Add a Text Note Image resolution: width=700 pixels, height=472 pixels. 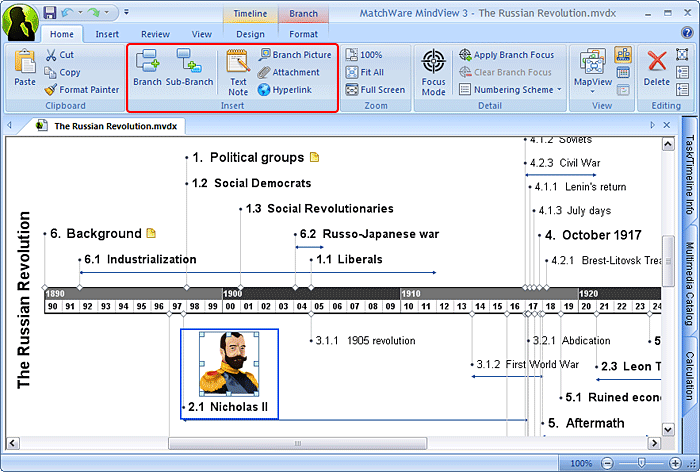click(238, 72)
